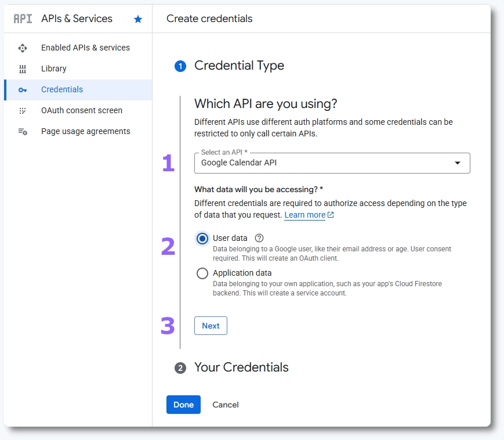The image size is (504, 440).
Task: Go to OAuth consent screen
Action: tap(82, 110)
